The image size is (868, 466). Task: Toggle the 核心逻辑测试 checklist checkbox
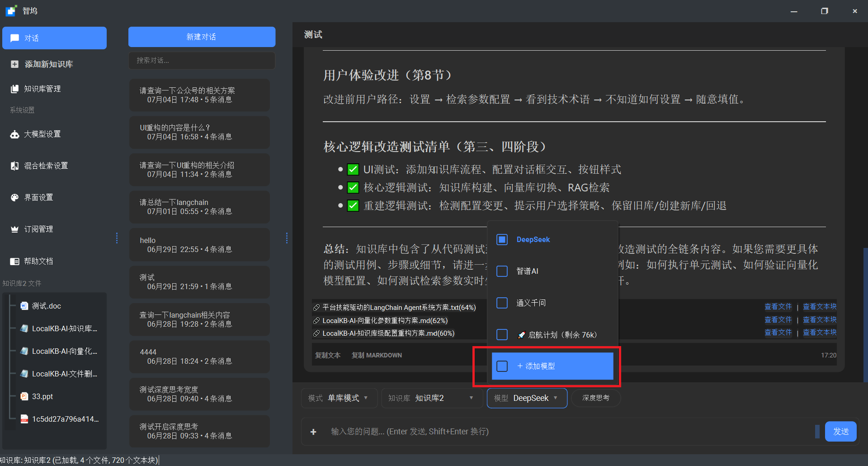click(x=353, y=188)
